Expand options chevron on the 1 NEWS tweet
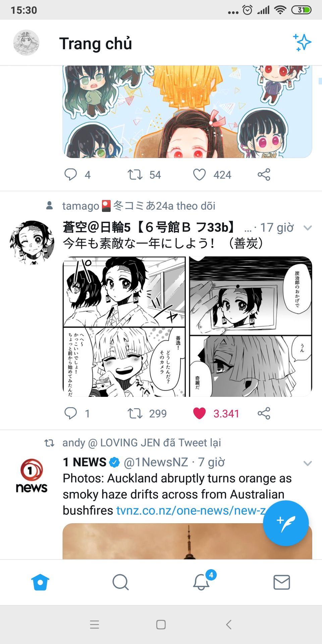The image size is (322, 644). click(308, 463)
